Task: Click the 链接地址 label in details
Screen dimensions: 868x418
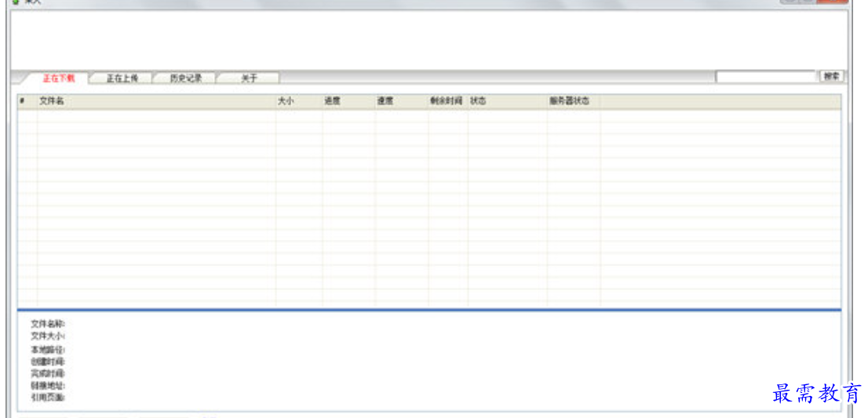Action: (x=48, y=386)
